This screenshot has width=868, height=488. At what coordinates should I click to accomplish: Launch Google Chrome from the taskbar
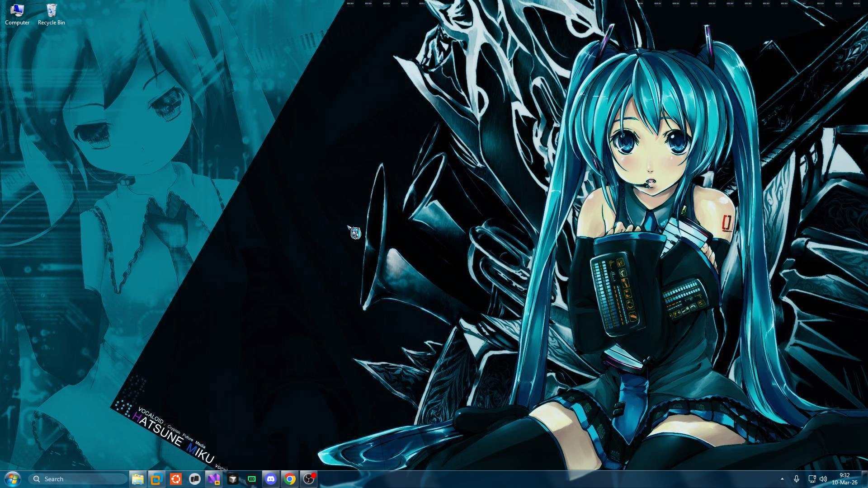tap(290, 479)
